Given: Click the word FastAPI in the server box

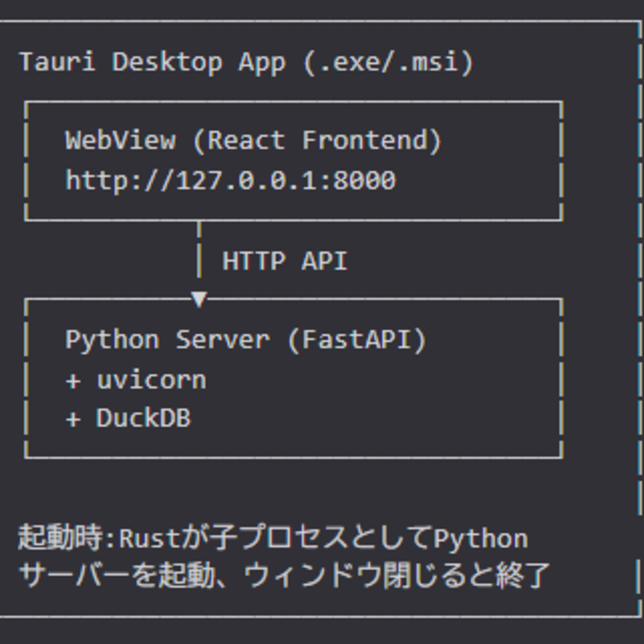Looking at the screenshot, I should [357, 340].
